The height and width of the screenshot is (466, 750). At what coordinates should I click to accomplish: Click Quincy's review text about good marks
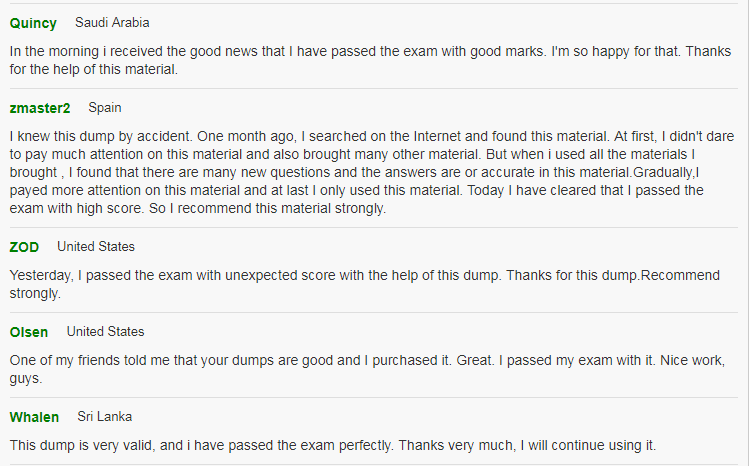click(x=370, y=60)
